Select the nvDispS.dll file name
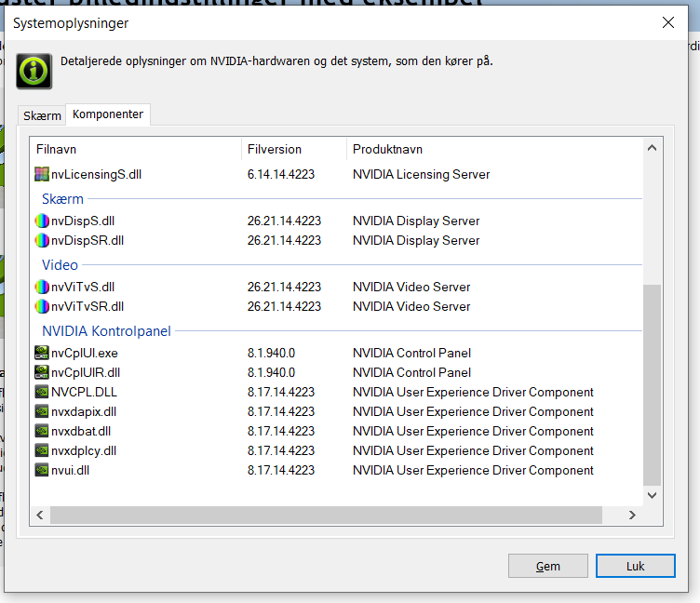 point(83,221)
